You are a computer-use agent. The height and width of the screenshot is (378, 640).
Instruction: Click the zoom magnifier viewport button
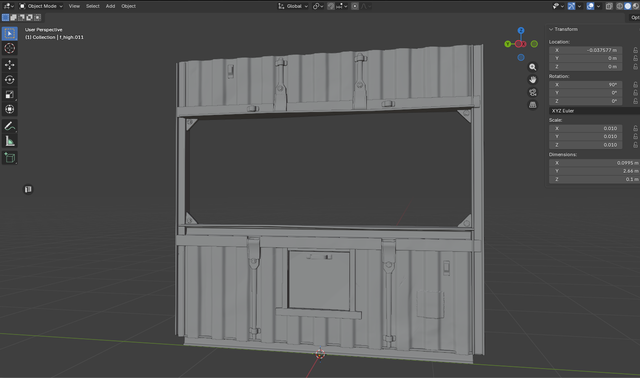pyautogui.click(x=533, y=67)
